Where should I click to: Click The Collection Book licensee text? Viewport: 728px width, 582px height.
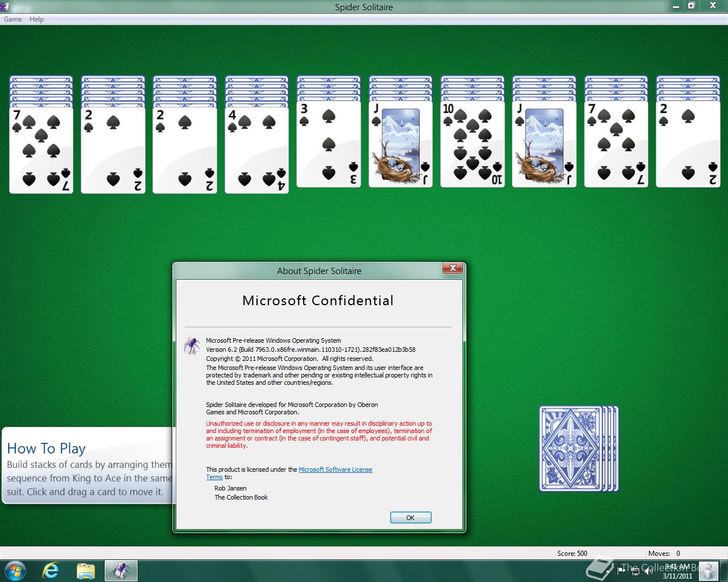tap(241, 497)
